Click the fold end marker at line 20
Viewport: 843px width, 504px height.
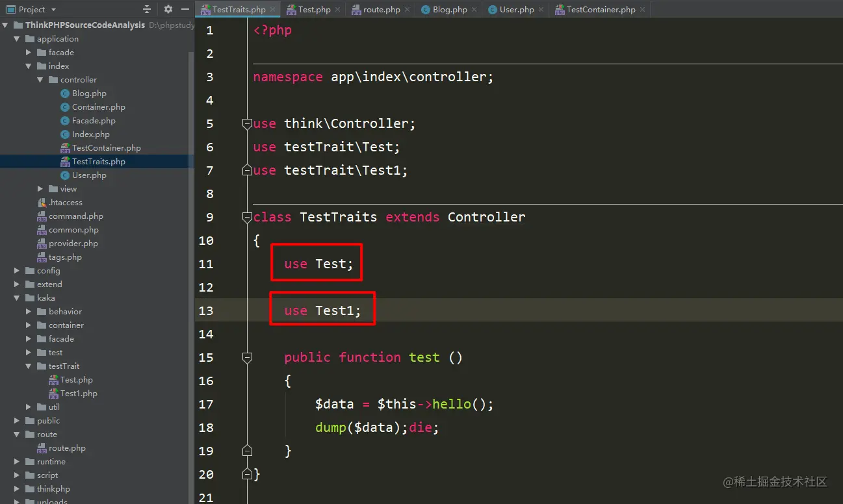[246, 474]
